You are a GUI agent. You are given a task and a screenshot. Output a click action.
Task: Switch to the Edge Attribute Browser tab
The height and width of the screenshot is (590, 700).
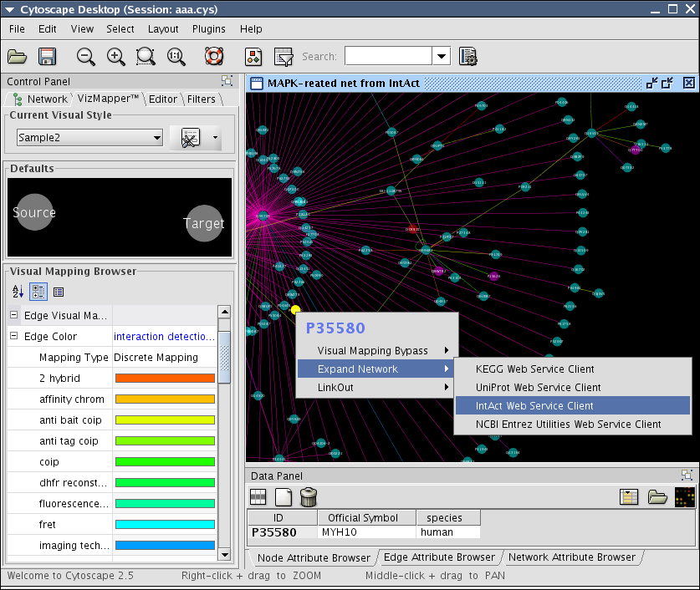pyautogui.click(x=439, y=557)
